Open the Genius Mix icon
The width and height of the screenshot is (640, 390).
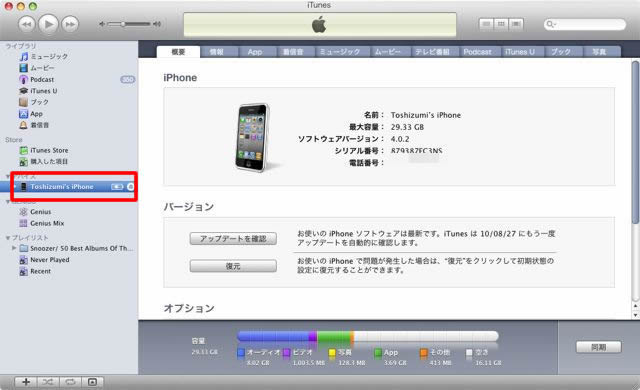point(24,223)
